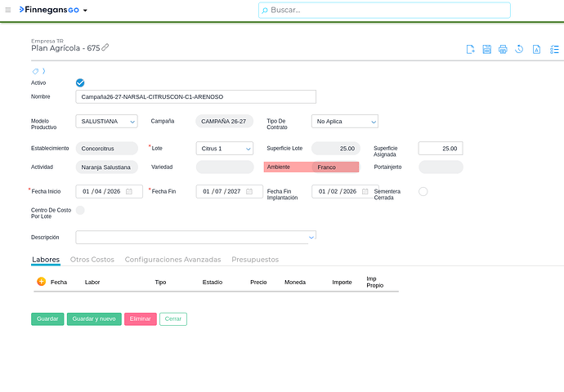Open the Presupuestos tab
This screenshot has height=392, width=564.
pos(255,259)
